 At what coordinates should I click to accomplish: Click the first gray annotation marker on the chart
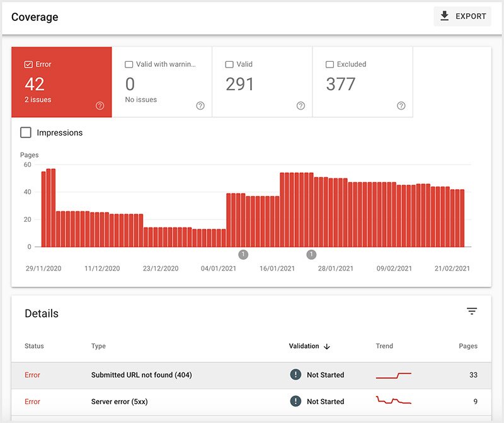tap(244, 255)
